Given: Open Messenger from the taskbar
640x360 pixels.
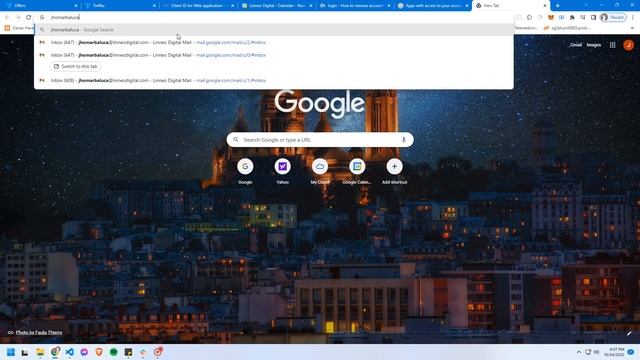Looking at the screenshot, I should coord(84,352).
